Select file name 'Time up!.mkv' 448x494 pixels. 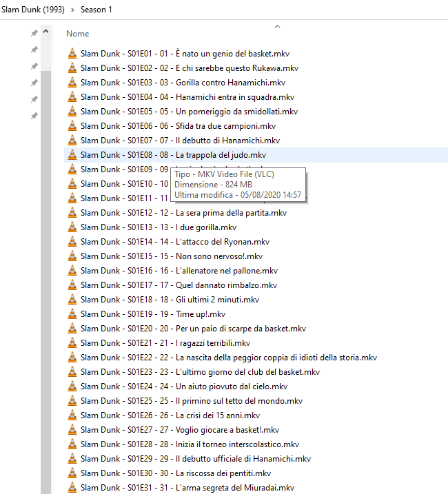point(201,314)
